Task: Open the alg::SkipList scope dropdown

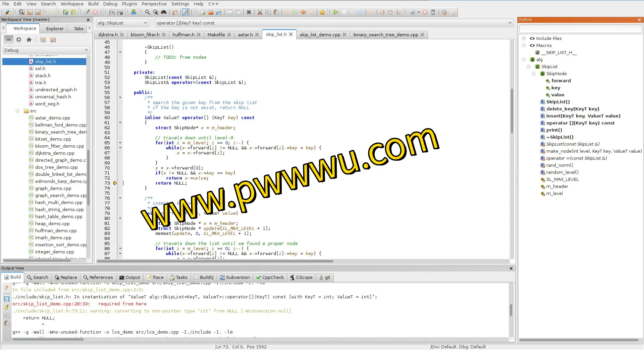Action: coord(122,23)
